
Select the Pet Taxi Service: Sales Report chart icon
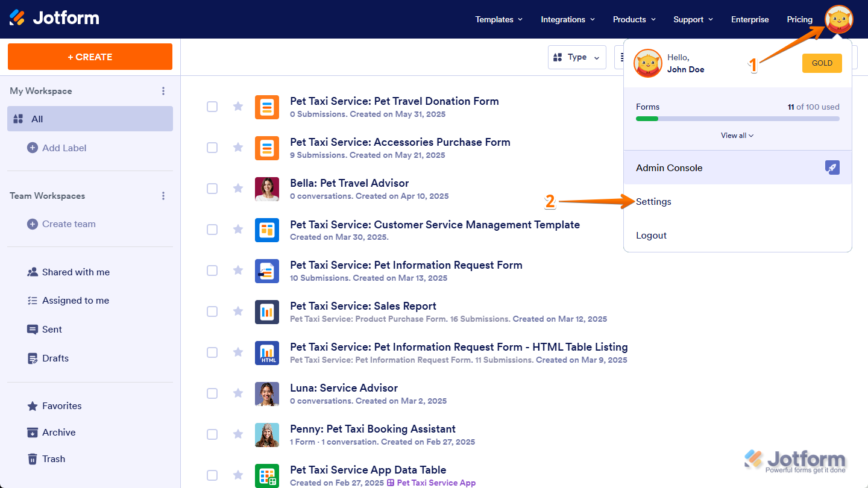pos(267,311)
